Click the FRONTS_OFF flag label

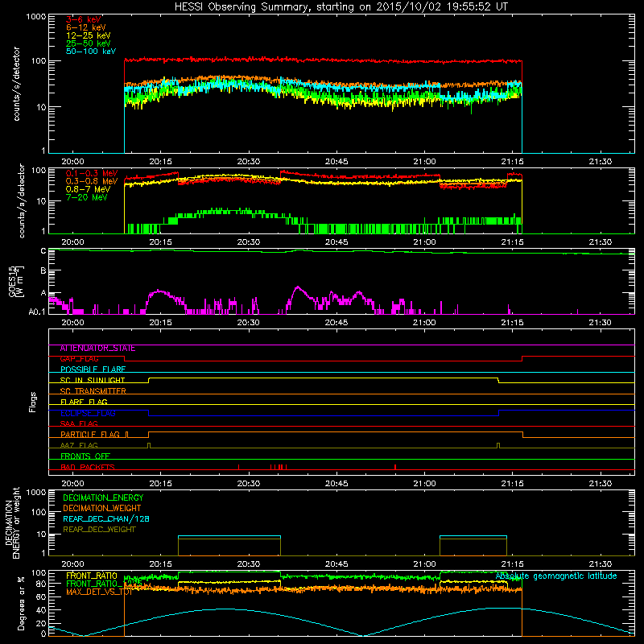85,456
